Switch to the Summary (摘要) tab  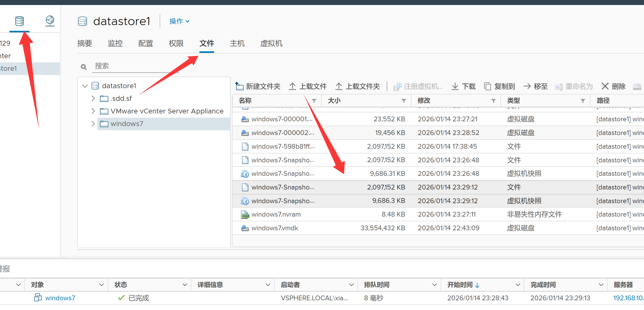(85, 43)
